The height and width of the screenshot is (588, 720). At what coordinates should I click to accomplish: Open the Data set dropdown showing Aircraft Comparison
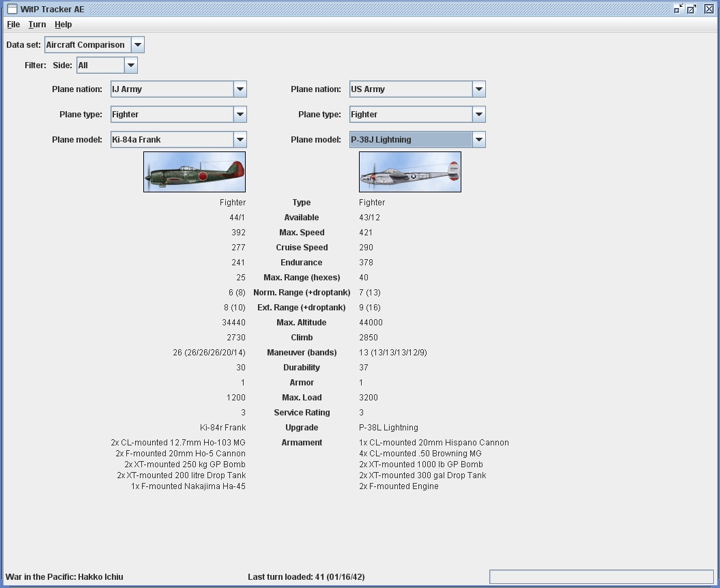(x=95, y=45)
